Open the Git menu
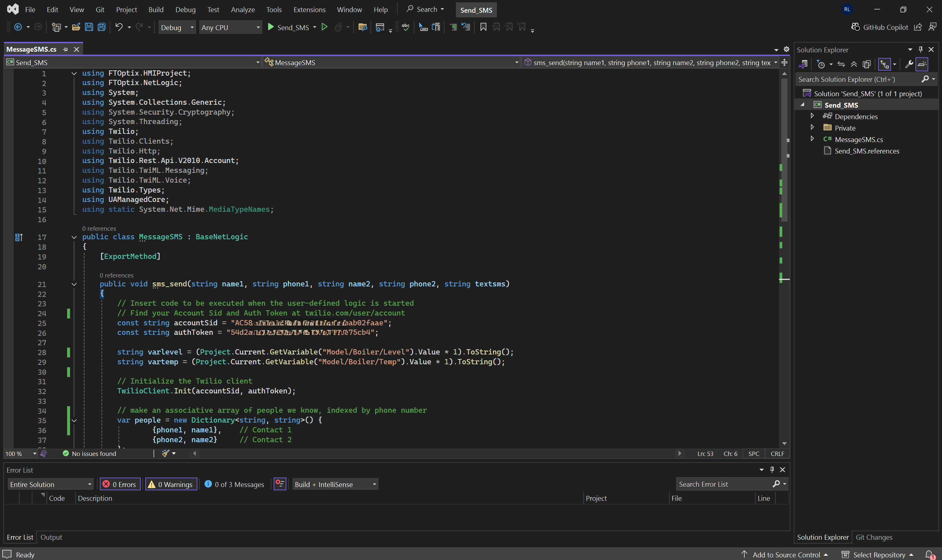 coord(100,9)
